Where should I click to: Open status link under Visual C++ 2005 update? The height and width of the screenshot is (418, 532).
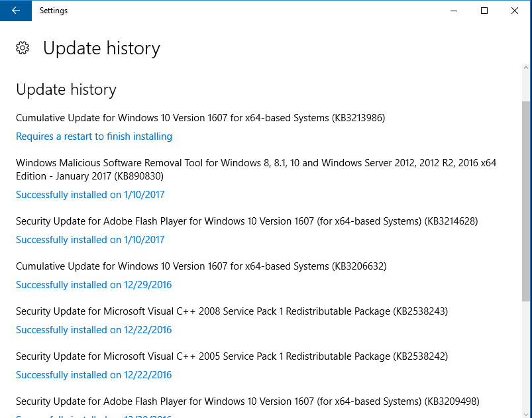tap(93, 375)
